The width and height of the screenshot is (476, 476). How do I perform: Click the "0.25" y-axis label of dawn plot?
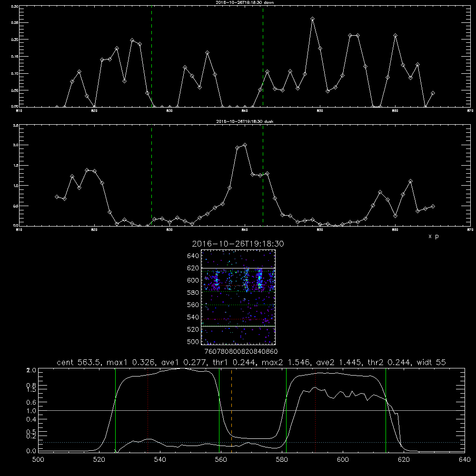tap(15, 23)
